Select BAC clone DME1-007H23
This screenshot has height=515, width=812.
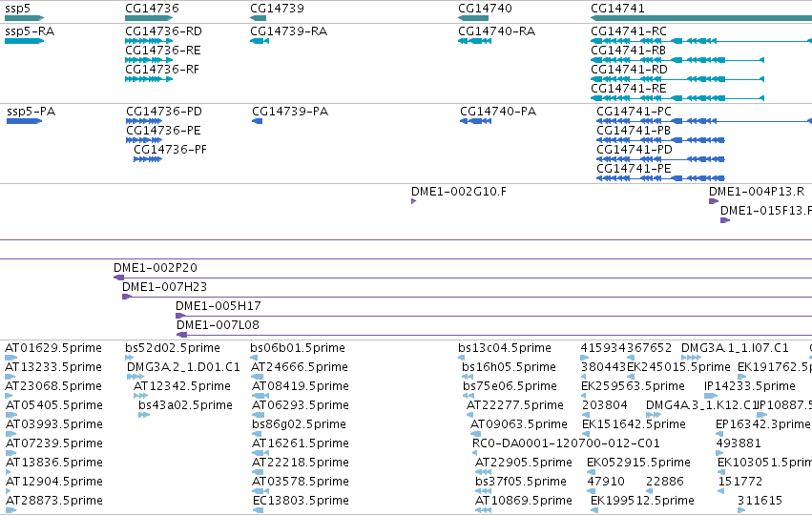click(165, 287)
